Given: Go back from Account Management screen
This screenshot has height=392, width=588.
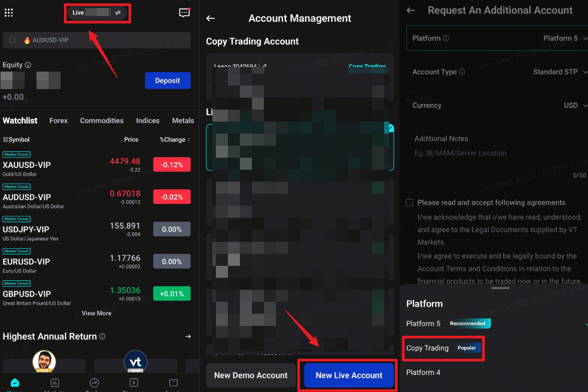Looking at the screenshot, I should pyautogui.click(x=210, y=19).
